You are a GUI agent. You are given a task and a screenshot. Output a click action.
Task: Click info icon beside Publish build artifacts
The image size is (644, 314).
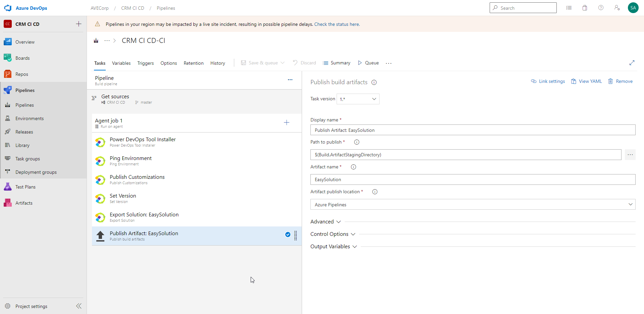[x=374, y=83]
